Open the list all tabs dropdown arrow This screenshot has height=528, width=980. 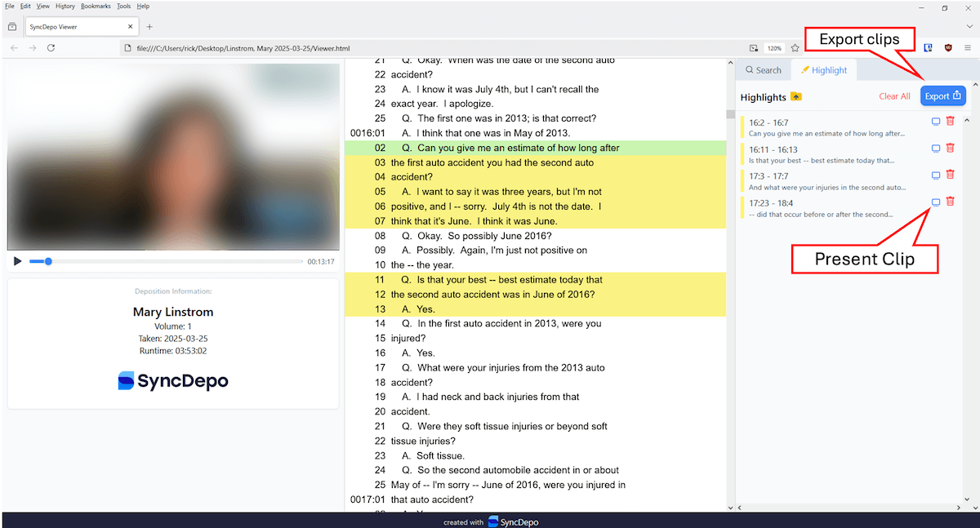969,27
